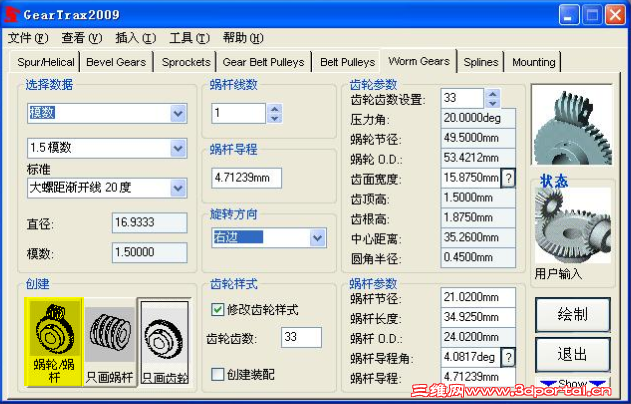Viewport: 631px width, 404px height.
Task: Click the 退出 exit button
Action: pos(572,355)
